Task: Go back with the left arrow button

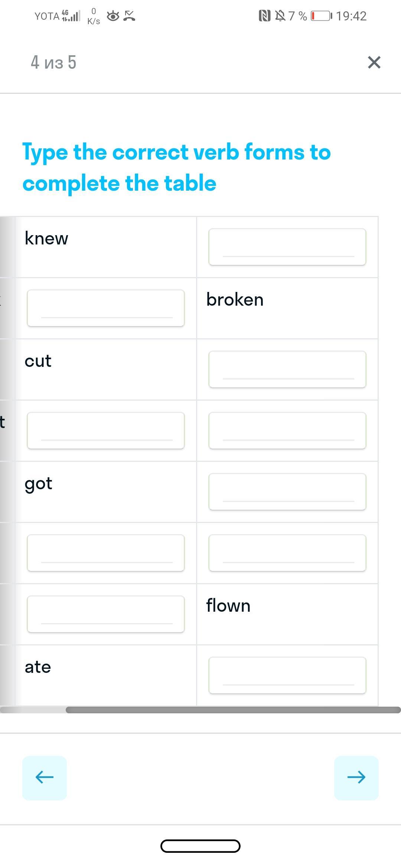Action: coord(45,777)
